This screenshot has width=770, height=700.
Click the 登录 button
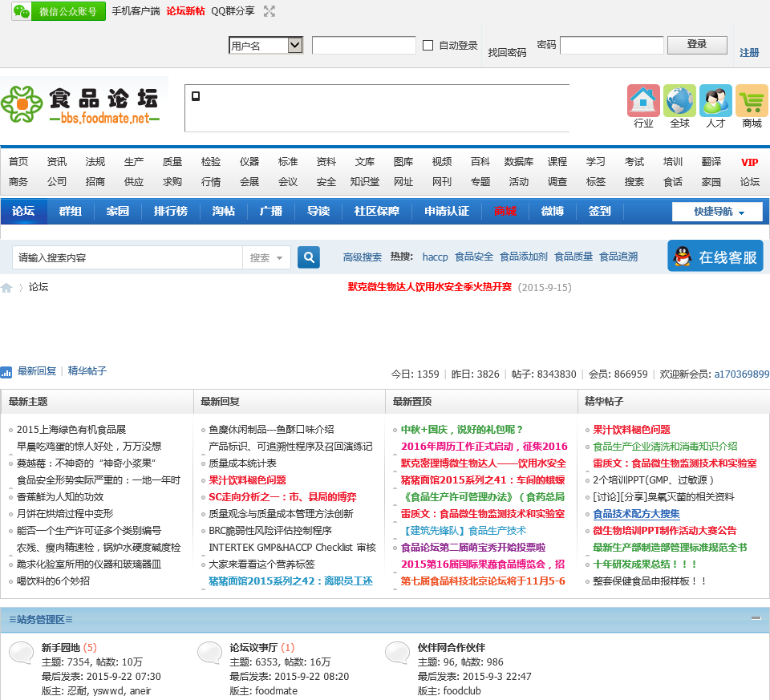tap(697, 45)
